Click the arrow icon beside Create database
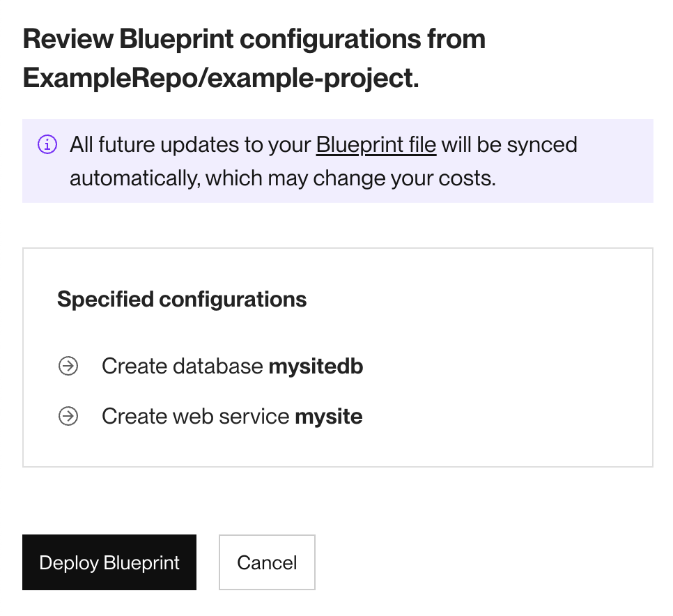Image resolution: width=673 pixels, height=616 pixels. tap(68, 366)
